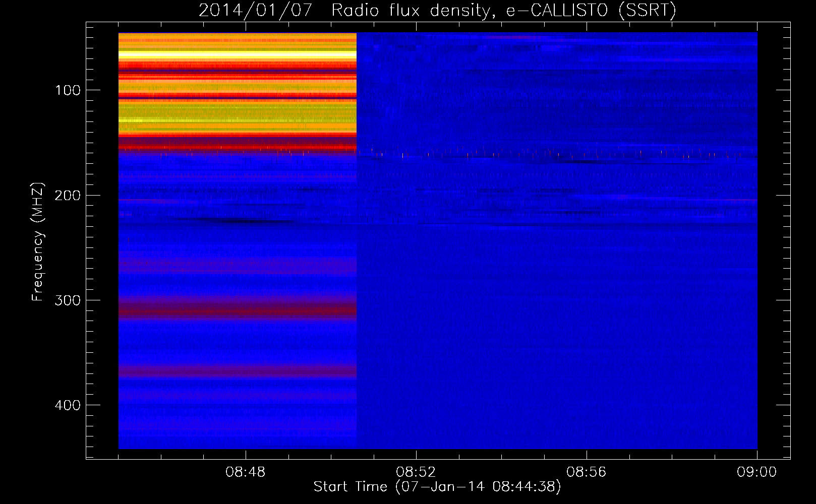The height and width of the screenshot is (504, 816).
Task: Click the time tick label '09:00'
Action: tap(756, 472)
